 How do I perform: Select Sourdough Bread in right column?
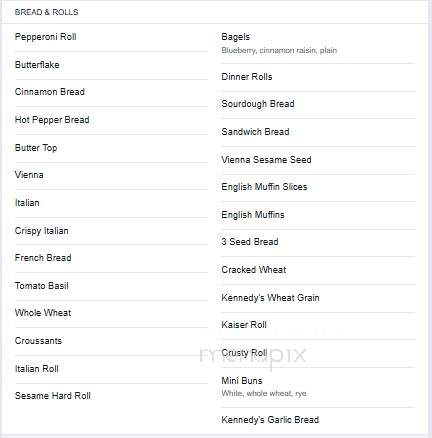click(x=258, y=104)
